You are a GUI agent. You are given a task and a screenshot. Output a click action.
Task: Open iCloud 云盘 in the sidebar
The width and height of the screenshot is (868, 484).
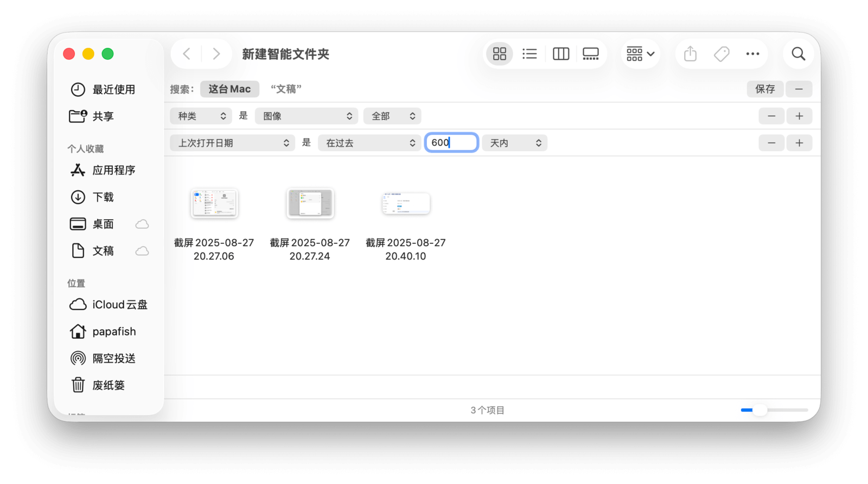pos(119,305)
